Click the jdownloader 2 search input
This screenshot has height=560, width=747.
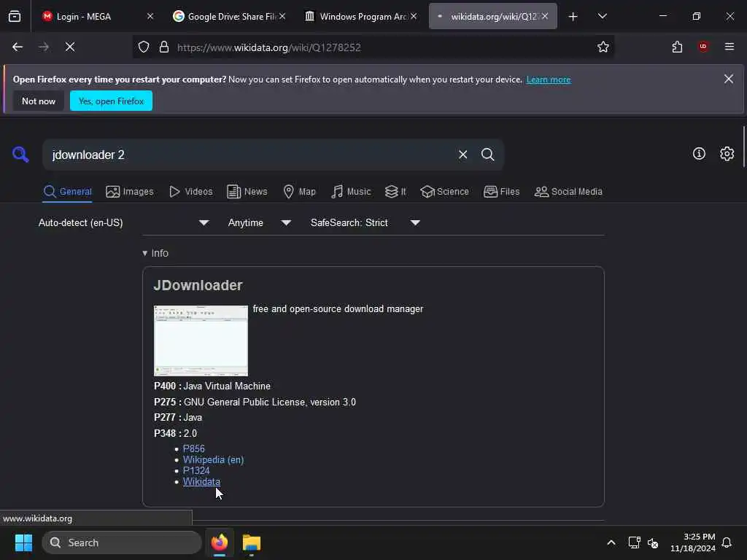click(252, 155)
